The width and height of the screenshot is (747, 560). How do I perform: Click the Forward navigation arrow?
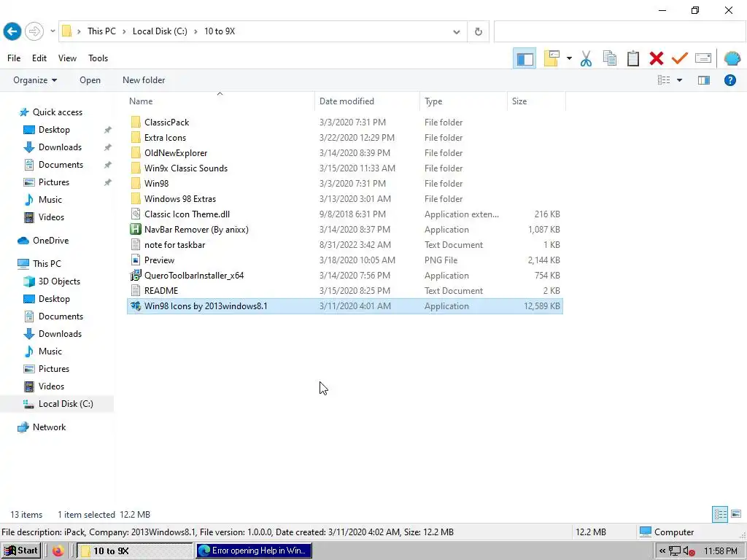point(34,31)
